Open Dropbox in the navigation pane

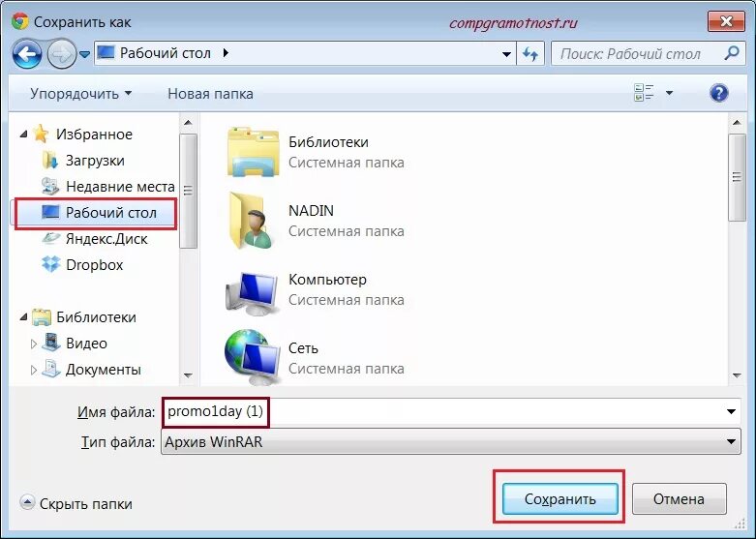pos(82,265)
